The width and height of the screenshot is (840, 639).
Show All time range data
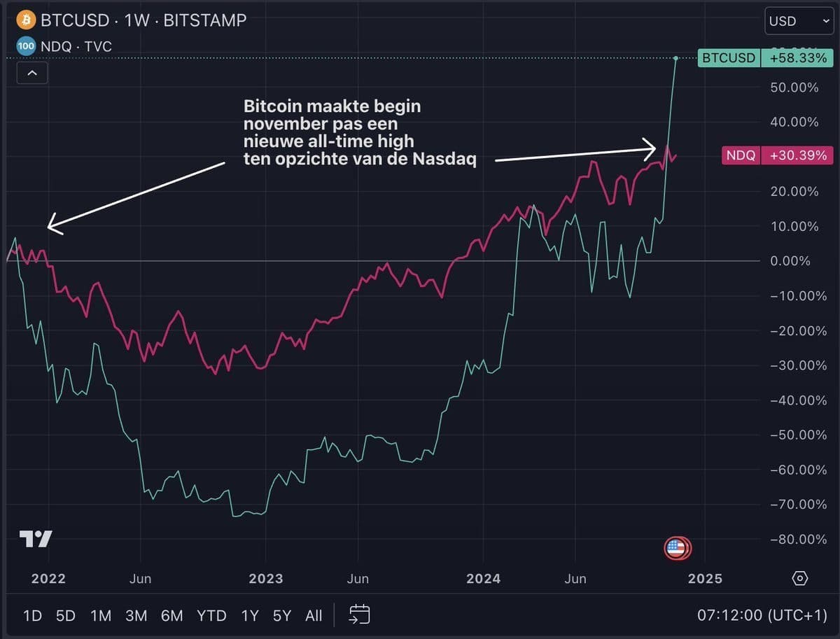tap(314, 616)
